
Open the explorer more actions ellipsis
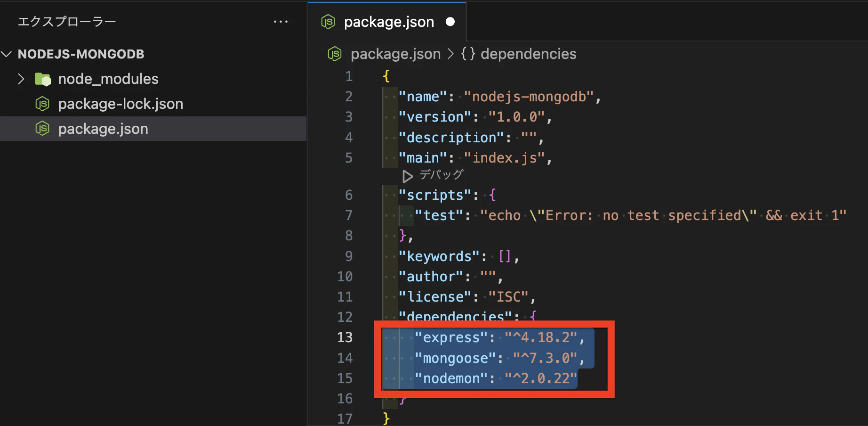click(281, 22)
